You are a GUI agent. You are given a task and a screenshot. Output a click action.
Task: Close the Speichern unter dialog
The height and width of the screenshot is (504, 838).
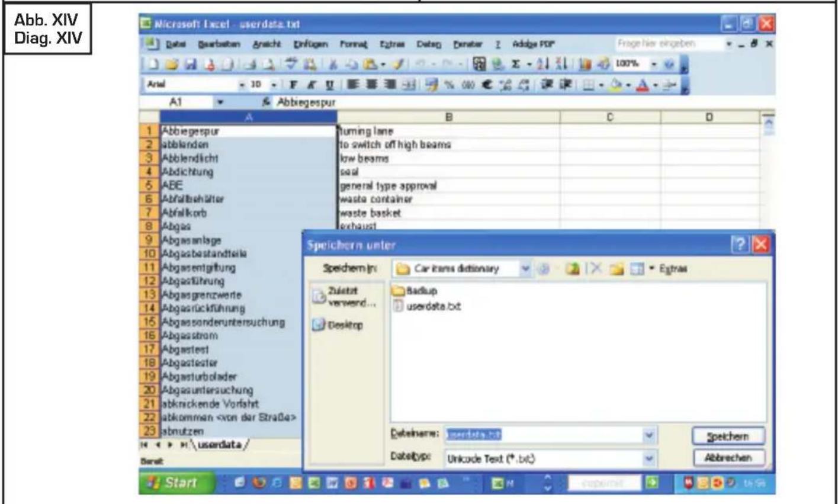click(x=762, y=245)
